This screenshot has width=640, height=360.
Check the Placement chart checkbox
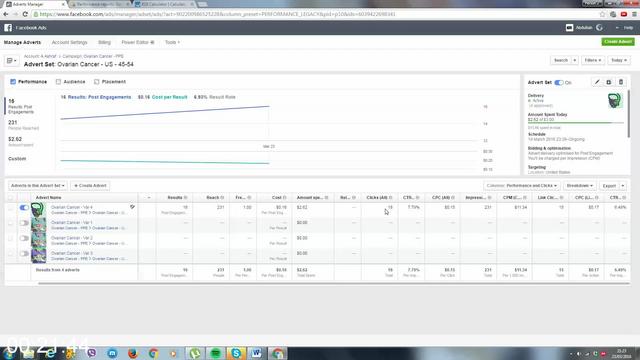pos(97,82)
